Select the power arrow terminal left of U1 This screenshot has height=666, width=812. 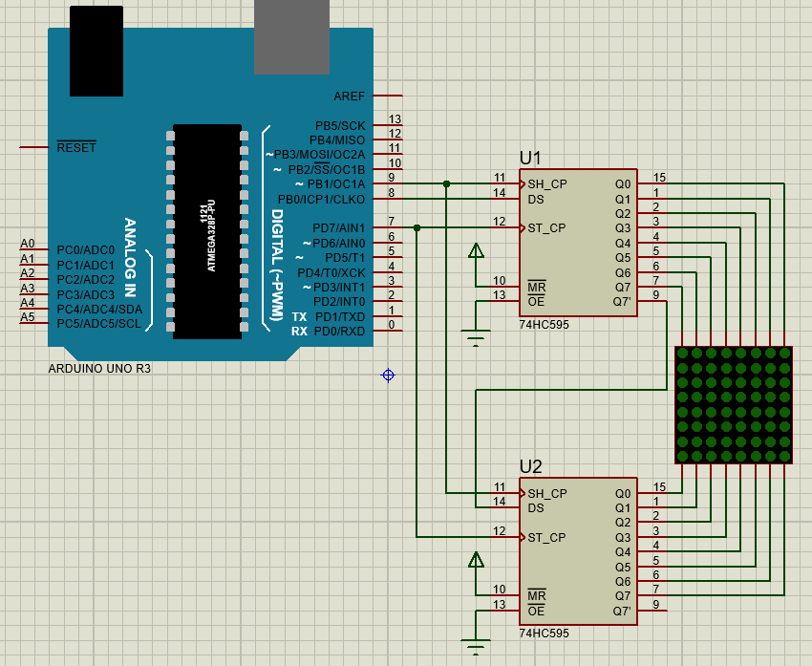pyautogui.click(x=475, y=251)
